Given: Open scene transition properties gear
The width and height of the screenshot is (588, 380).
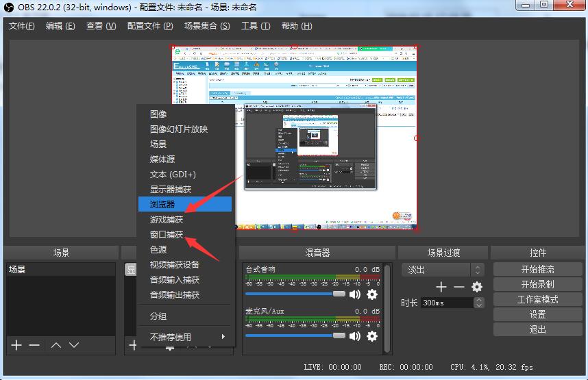Looking at the screenshot, I should click(x=477, y=287).
